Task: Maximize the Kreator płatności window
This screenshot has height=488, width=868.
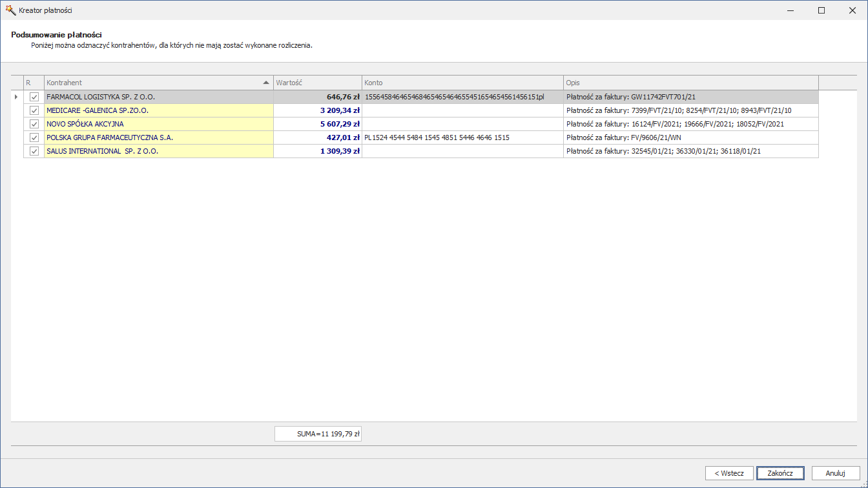Action: (x=821, y=10)
